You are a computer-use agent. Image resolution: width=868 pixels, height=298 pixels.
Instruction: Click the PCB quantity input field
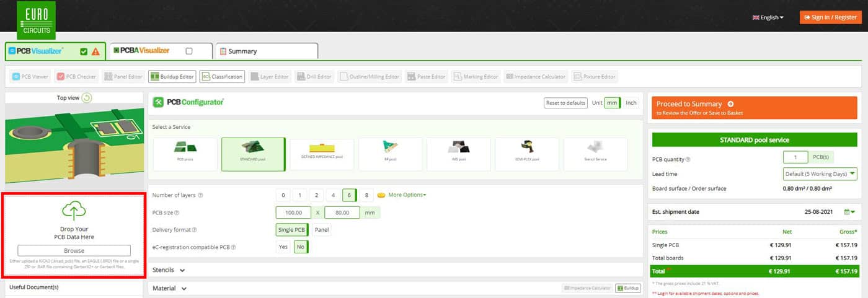[795, 157]
